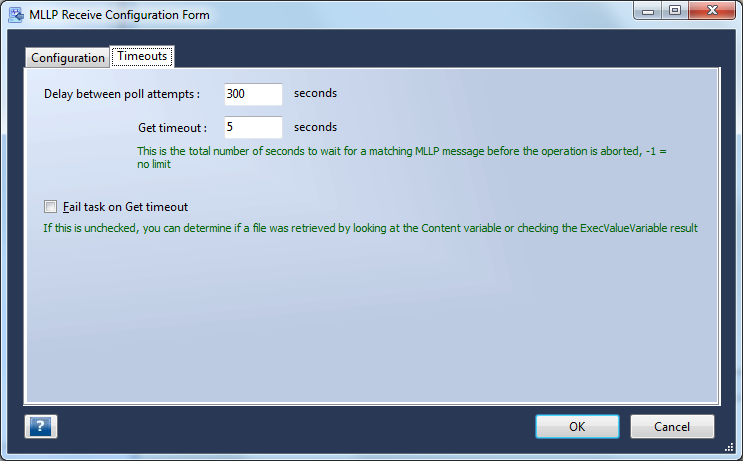Image resolution: width=743 pixels, height=461 pixels.
Task: Enable the Fail task on Get timeout checkbox
Action: pos(50,207)
